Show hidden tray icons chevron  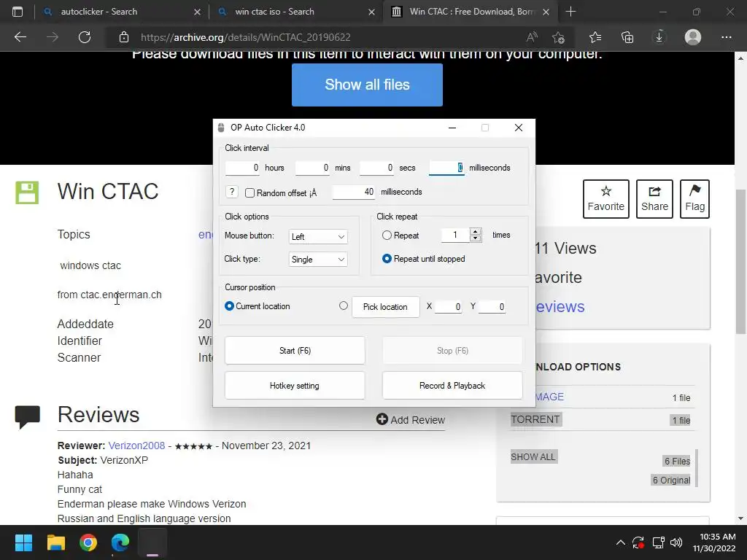pyautogui.click(x=620, y=542)
